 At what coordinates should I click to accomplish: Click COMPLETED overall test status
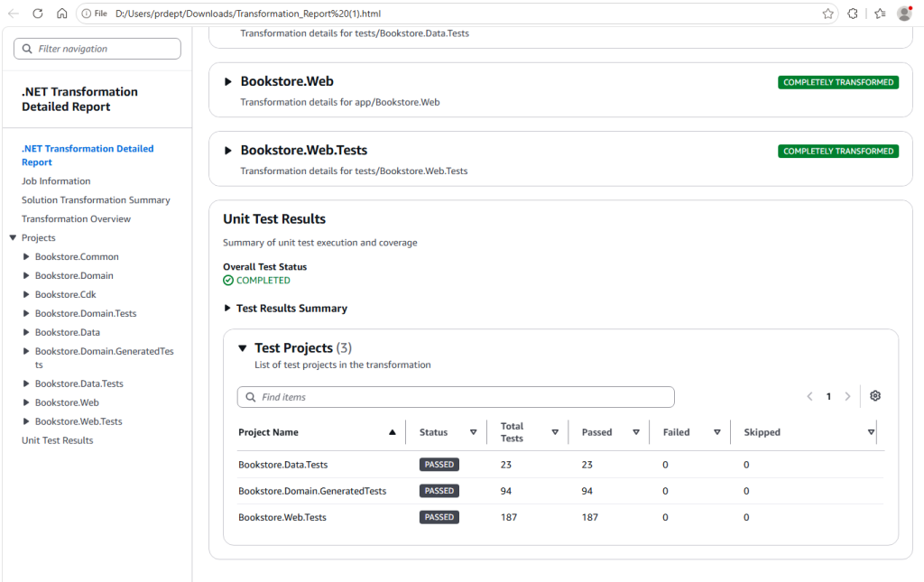tap(256, 281)
